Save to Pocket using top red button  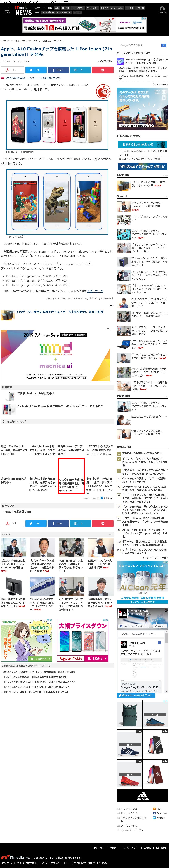[x=102, y=70]
